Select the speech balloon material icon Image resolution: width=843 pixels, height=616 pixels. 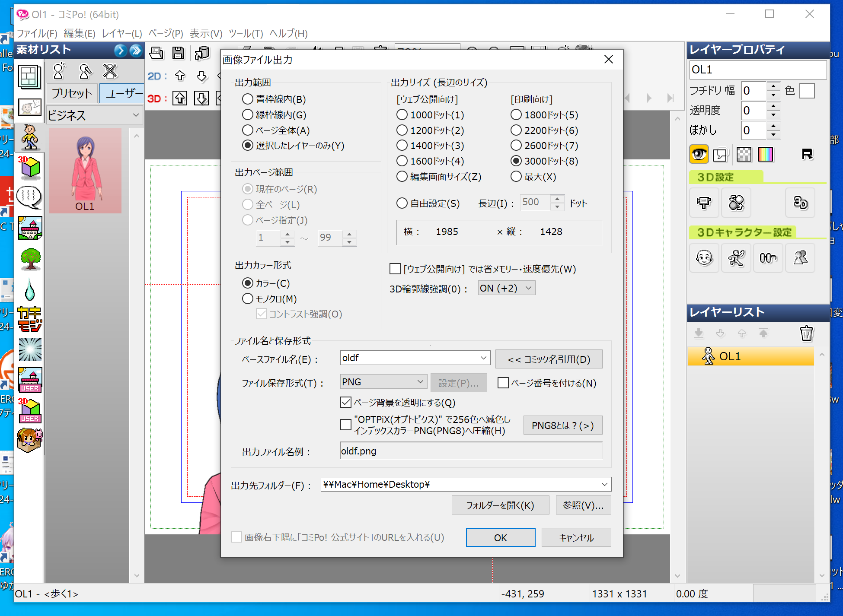click(x=29, y=197)
